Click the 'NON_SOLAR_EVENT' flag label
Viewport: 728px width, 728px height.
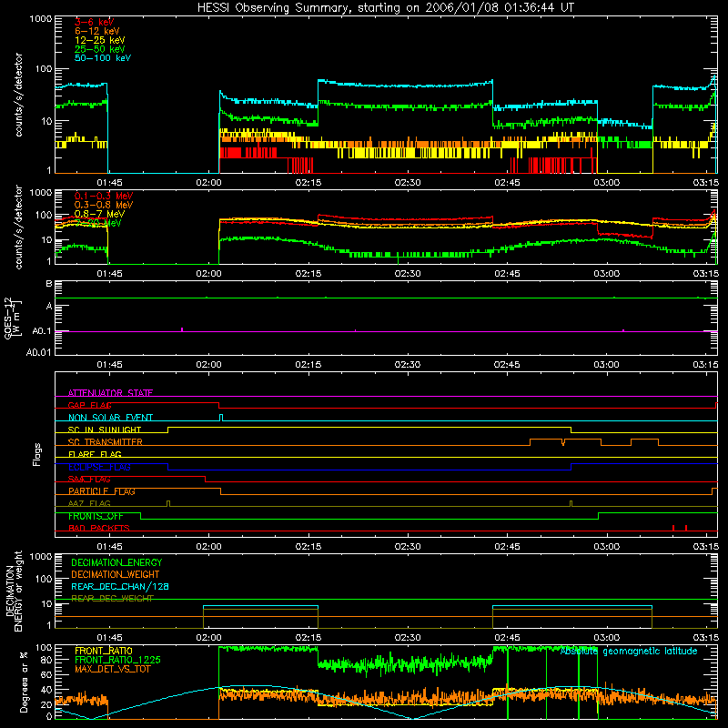point(110,418)
